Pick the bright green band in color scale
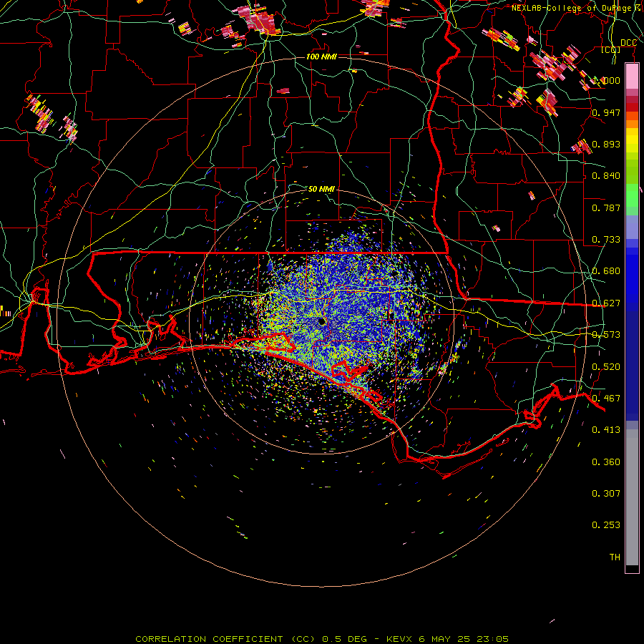This screenshot has height=644, width=644. (632, 195)
